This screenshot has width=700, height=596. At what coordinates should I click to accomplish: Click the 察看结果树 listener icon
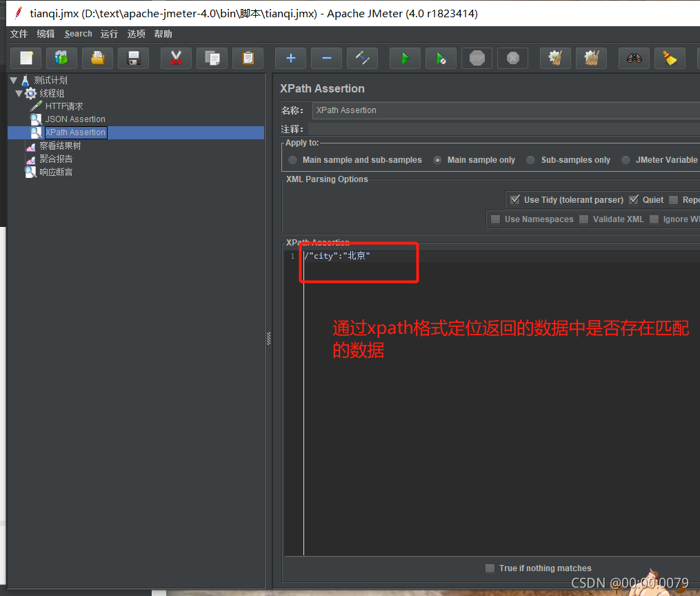point(30,146)
